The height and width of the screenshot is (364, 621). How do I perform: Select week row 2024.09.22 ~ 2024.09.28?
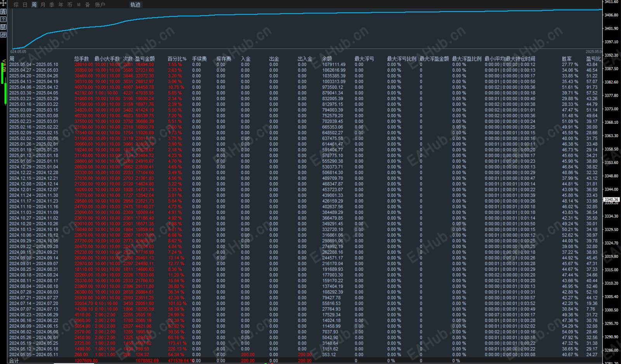pyautogui.click(x=34, y=246)
